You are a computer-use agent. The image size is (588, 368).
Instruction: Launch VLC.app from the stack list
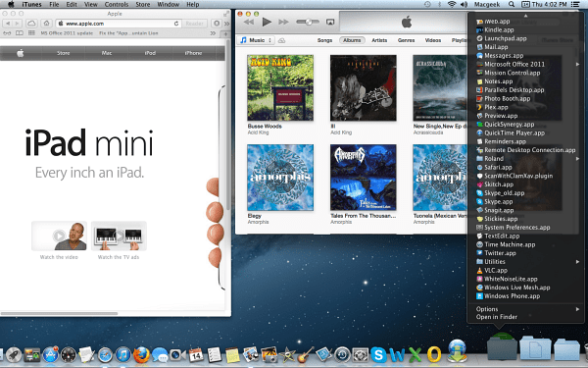(x=495, y=271)
